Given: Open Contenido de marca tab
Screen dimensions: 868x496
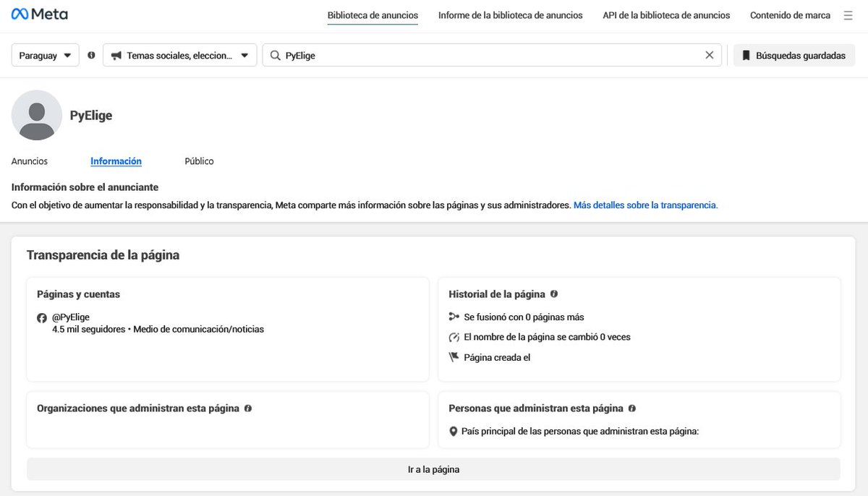Looking at the screenshot, I should click(x=790, y=15).
